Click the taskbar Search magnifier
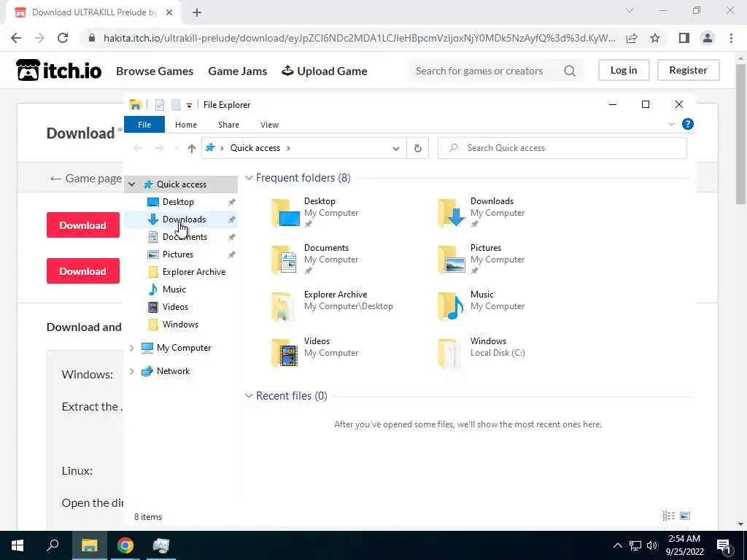The image size is (747, 560). pyautogui.click(x=53, y=545)
